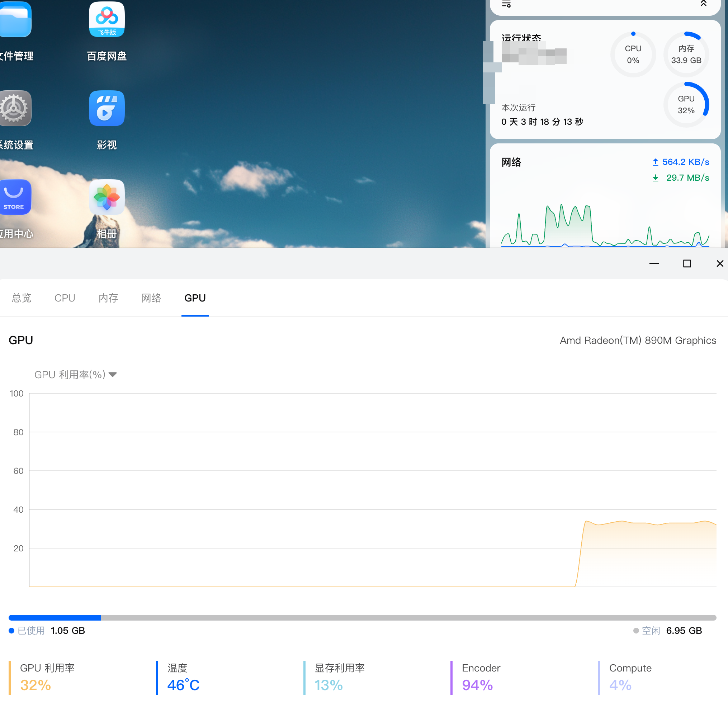Viewport: 728px width, 712px height.
Task: Switch to the 总览 tab
Action: 21,298
